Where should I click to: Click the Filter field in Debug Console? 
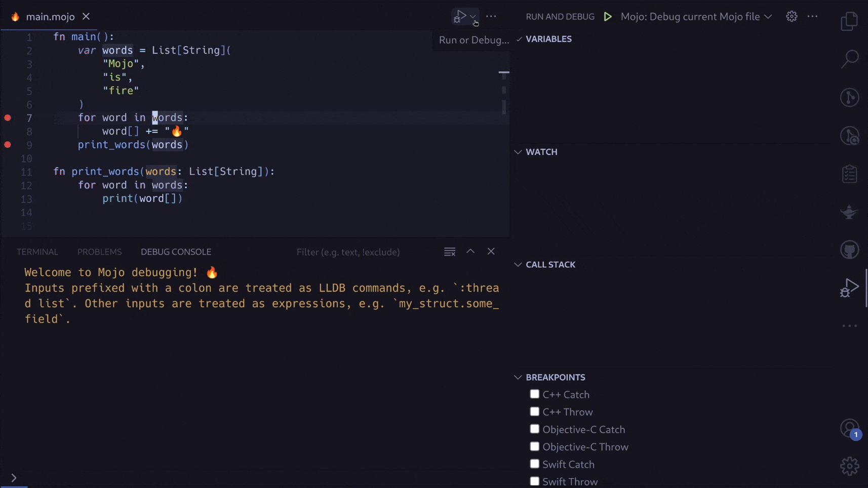pyautogui.click(x=348, y=252)
